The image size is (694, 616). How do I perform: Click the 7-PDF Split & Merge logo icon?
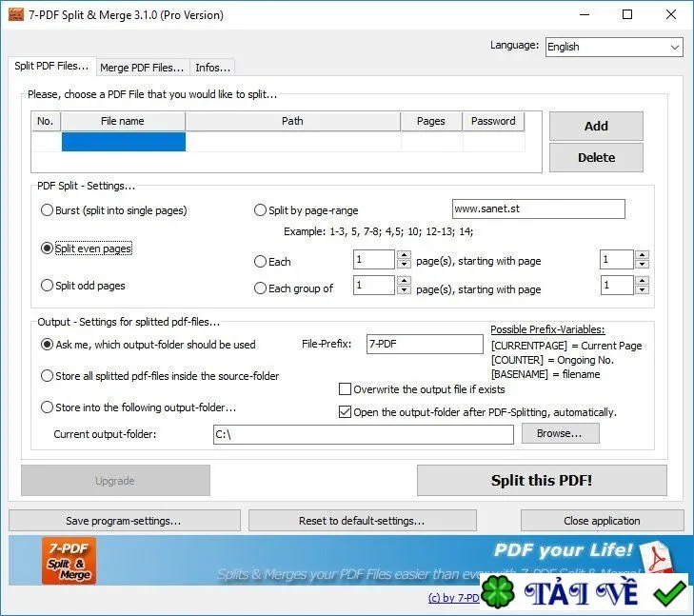tap(69, 561)
